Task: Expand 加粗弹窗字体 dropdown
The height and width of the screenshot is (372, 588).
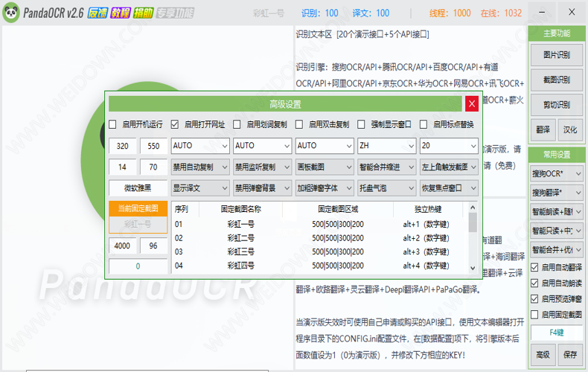Action: (325, 188)
